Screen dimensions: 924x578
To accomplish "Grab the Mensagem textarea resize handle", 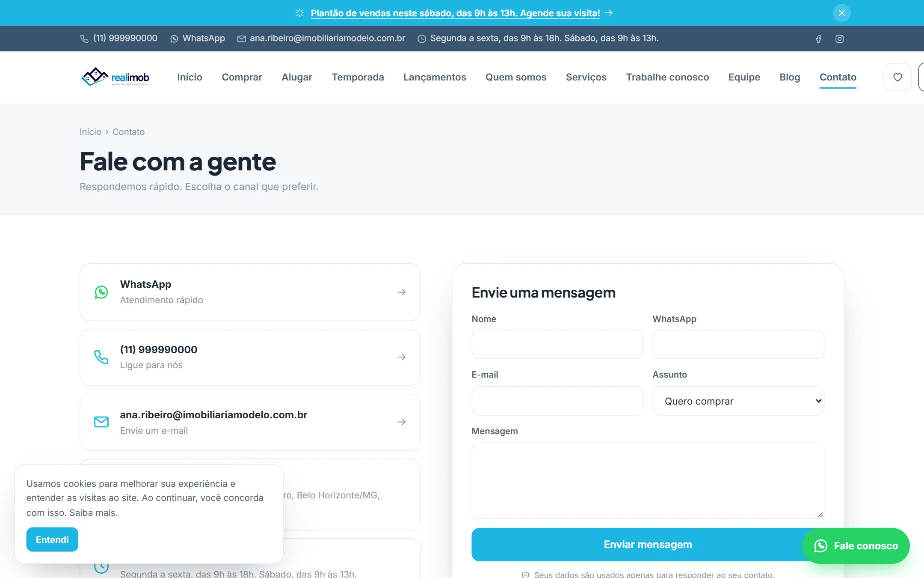I will 820,515.
